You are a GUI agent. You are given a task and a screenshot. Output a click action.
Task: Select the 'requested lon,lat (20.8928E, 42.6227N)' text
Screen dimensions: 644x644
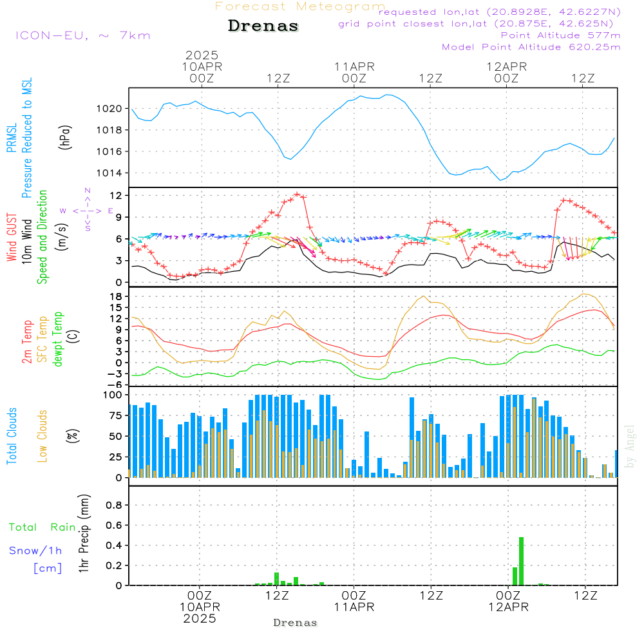click(x=500, y=12)
